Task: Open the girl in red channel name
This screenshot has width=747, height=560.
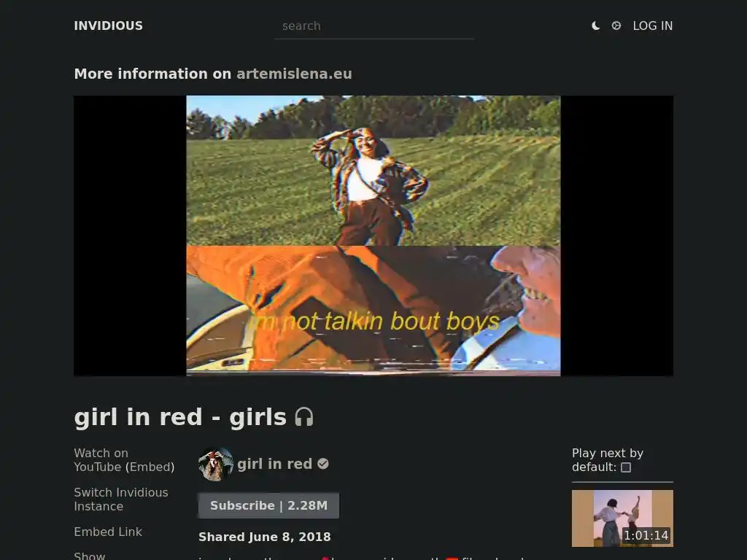Action: point(274,464)
